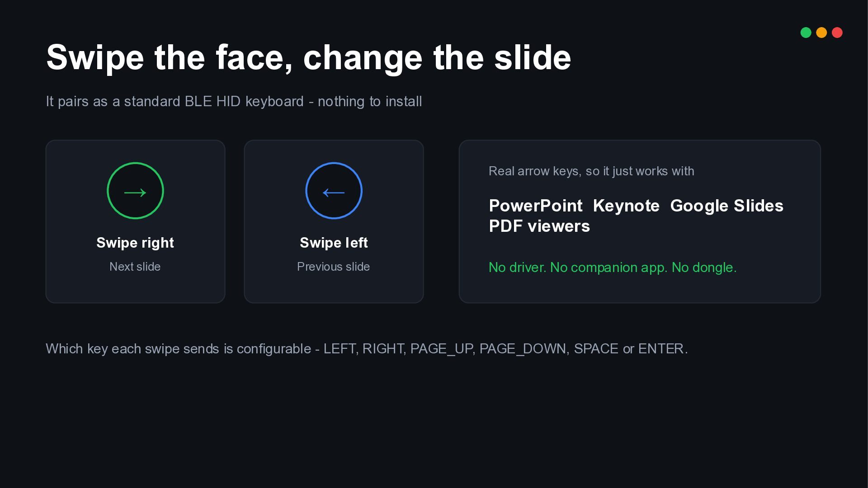Click the Real arrow keys intro text
The height and width of the screenshot is (488, 868).
(591, 171)
